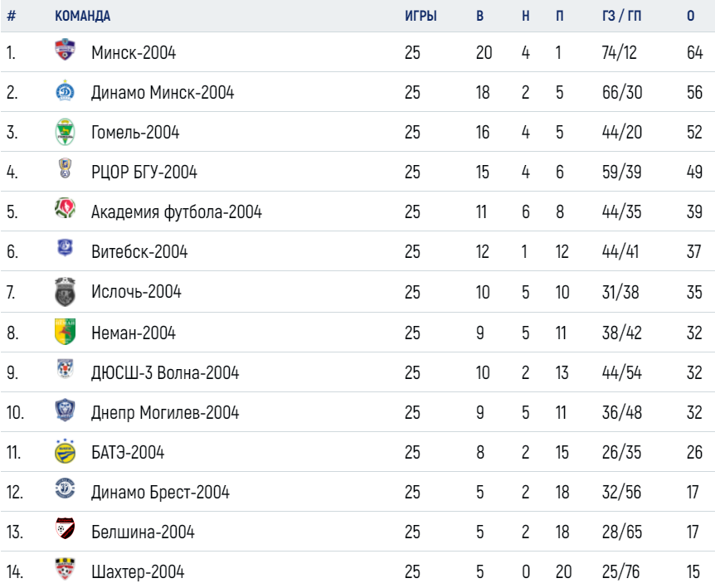The height and width of the screenshot is (588, 715).
Task: Open the Шахтер-2004 team crest
Action: [65, 568]
